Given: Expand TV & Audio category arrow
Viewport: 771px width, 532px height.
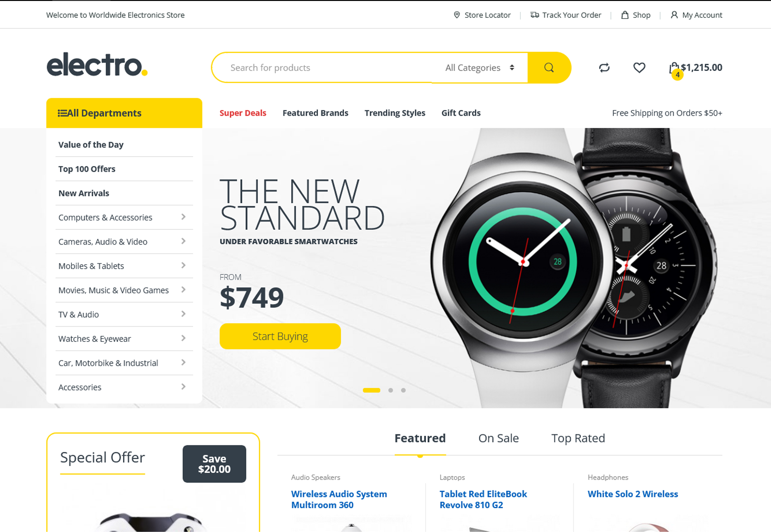Looking at the screenshot, I should coord(183,314).
